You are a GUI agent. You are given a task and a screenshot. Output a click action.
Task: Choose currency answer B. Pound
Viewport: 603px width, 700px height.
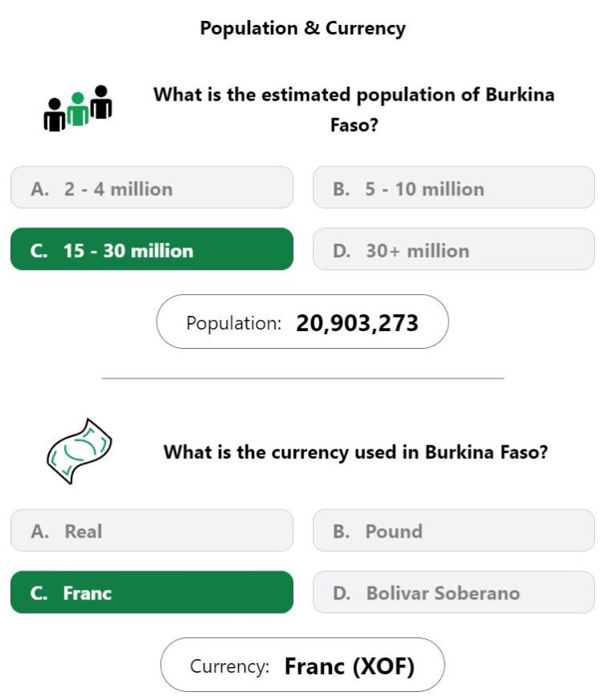(x=453, y=530)
